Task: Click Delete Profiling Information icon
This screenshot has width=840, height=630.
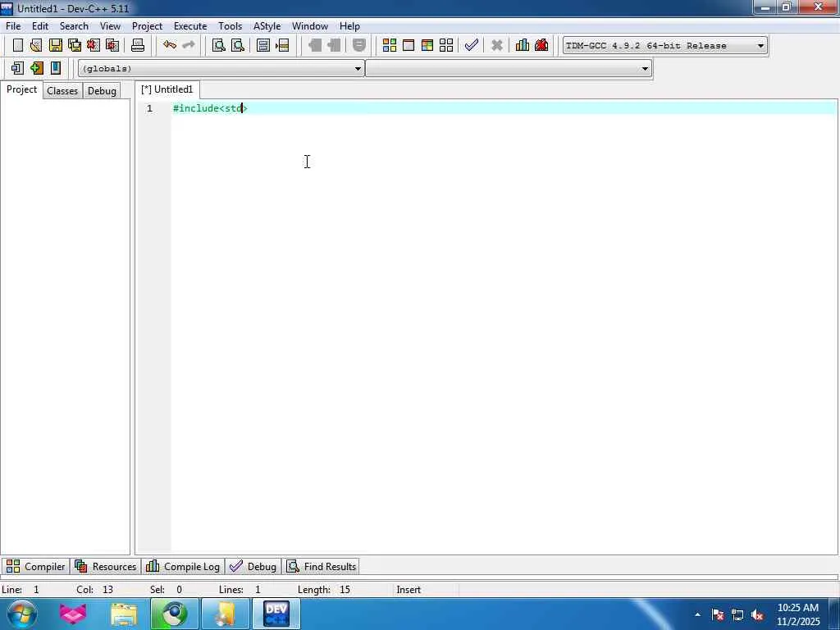Action: point(541,46)
